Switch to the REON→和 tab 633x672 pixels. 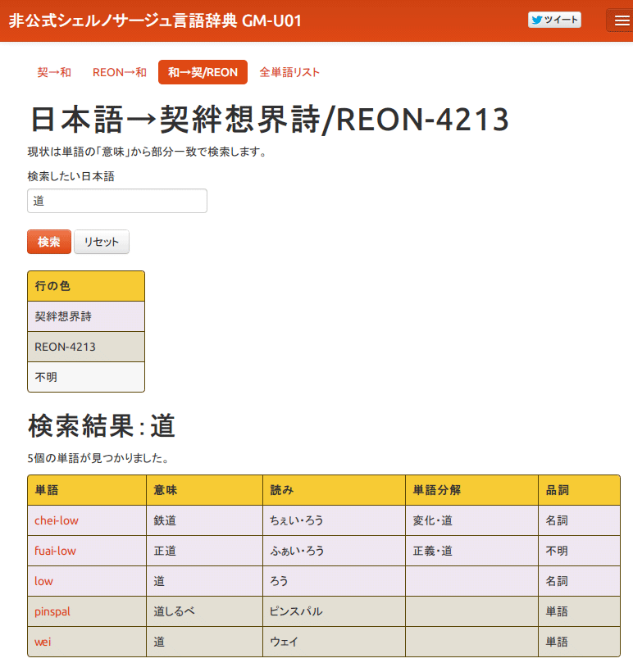point(120,72)
